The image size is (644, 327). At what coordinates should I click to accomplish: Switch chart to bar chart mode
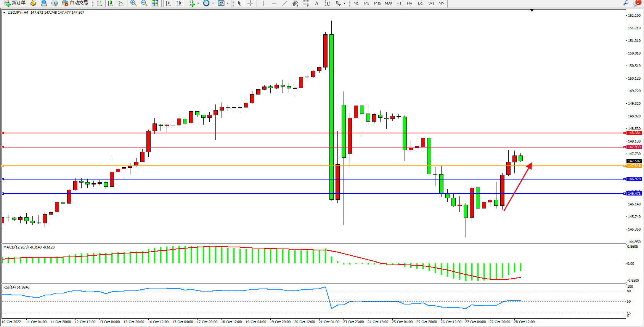pos(100,3)
